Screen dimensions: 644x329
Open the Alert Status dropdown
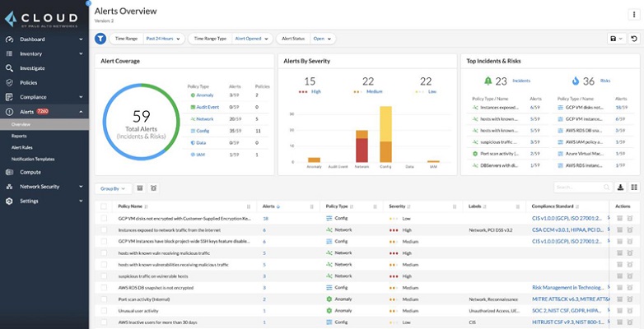click(x=322, y=39)
